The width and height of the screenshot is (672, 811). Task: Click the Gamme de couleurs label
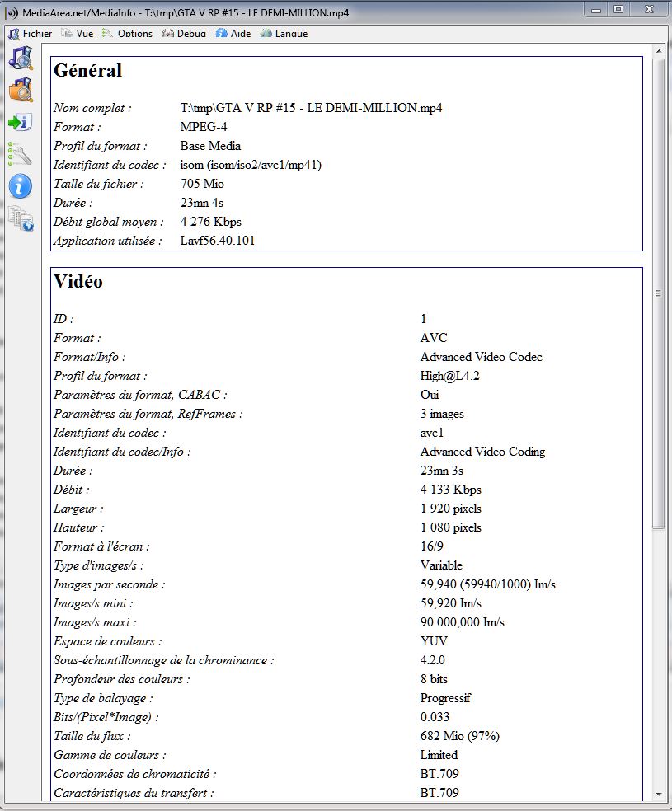pyautogui.click(x=110, y=755)
